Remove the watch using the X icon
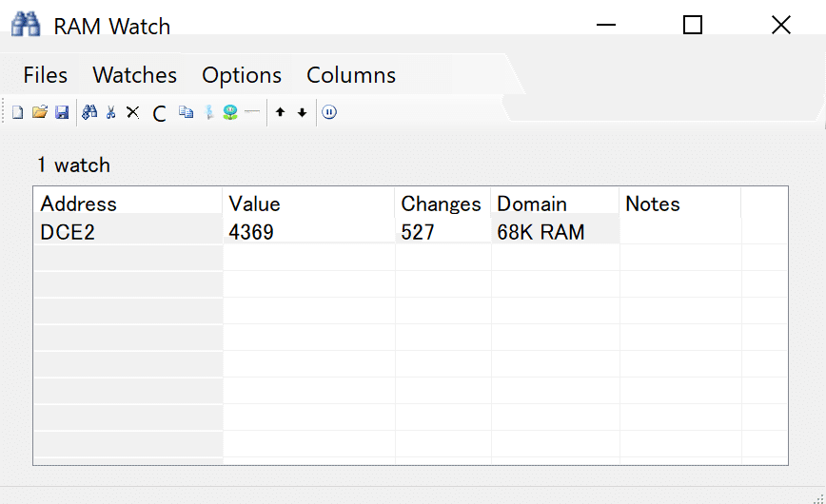826x504 pixels. 133,112
